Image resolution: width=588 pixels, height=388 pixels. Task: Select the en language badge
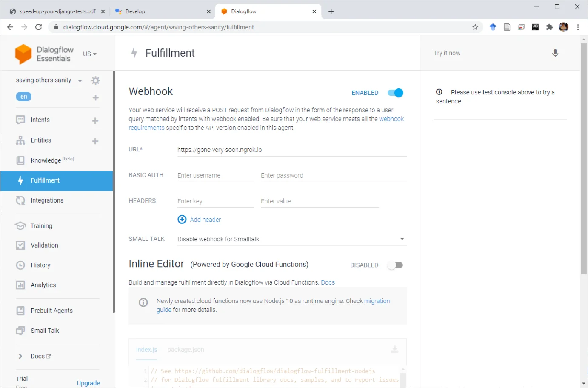point(24,97)
